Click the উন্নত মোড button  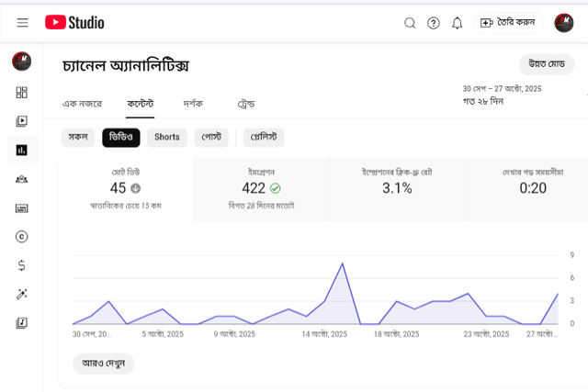click(546, 64)
